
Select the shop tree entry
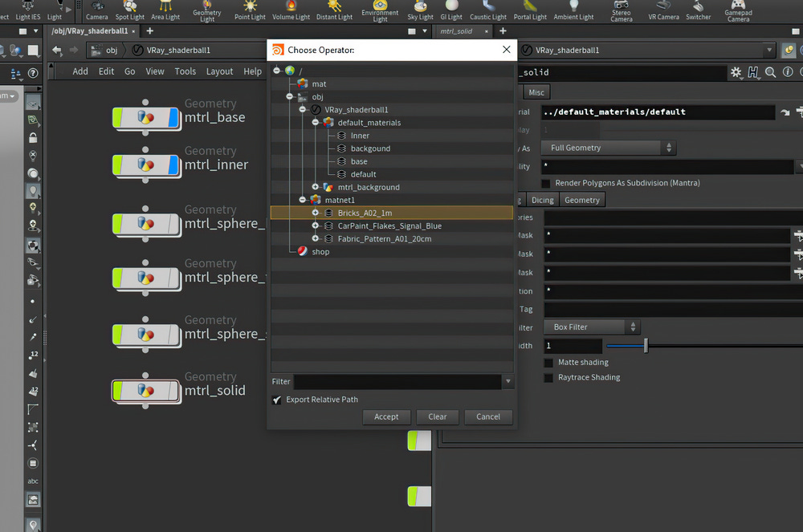click(x=320, y=252)
